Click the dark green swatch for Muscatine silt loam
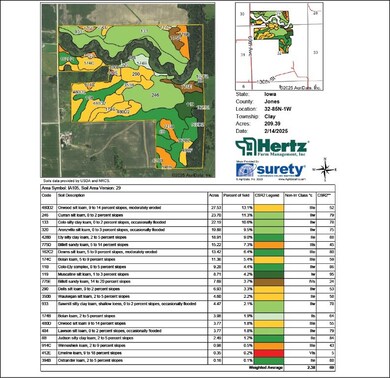The height and width of the screenshot is (378, 390). point(269,274)
